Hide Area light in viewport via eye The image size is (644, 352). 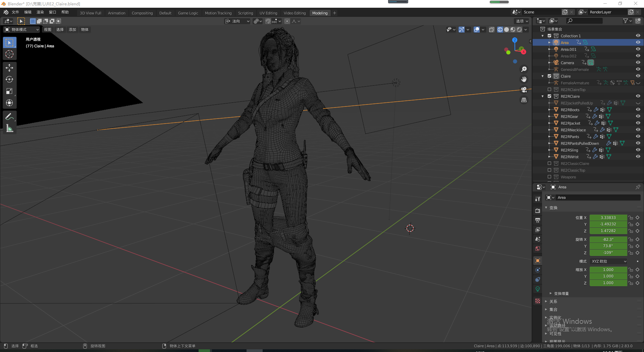pyautogui.click(x=638, y=43)
